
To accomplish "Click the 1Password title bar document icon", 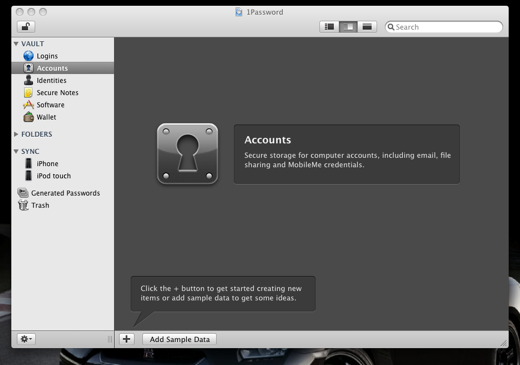I will pyautogui.click(x=239, y=12).
